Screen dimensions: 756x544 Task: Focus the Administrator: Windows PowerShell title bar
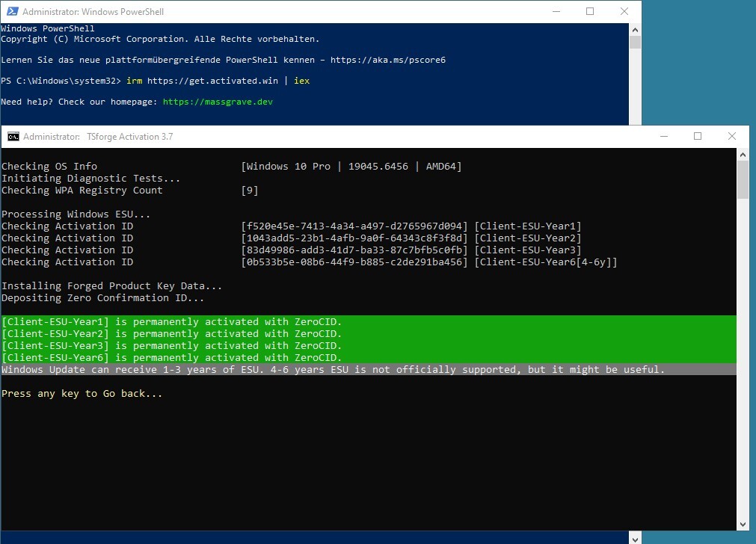(299, 12)
